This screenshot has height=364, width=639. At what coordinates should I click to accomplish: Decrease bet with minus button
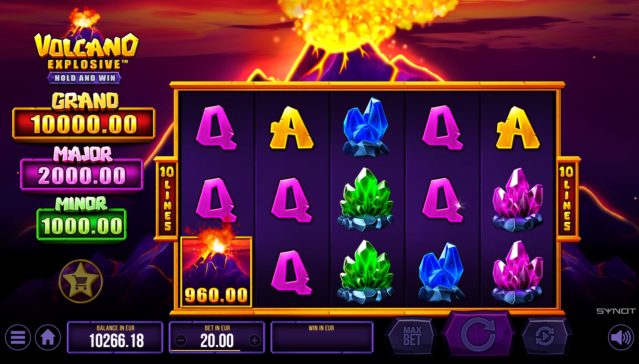pyautogui.click(x=181, y=340)
